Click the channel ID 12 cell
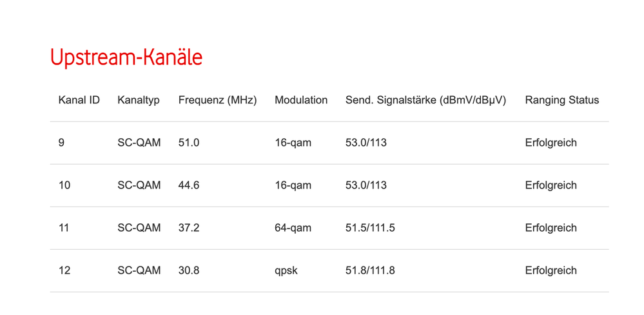 pos(64,270)
